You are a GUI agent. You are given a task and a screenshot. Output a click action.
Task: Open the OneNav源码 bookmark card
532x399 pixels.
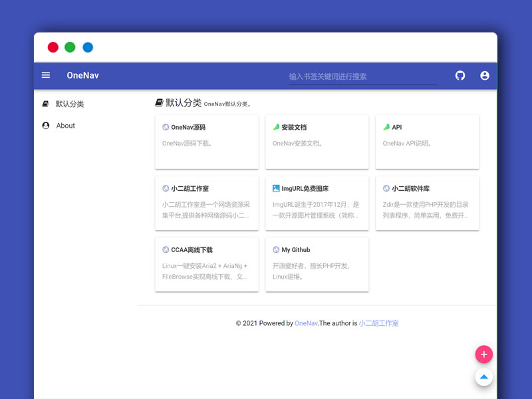tap(207, 142)
